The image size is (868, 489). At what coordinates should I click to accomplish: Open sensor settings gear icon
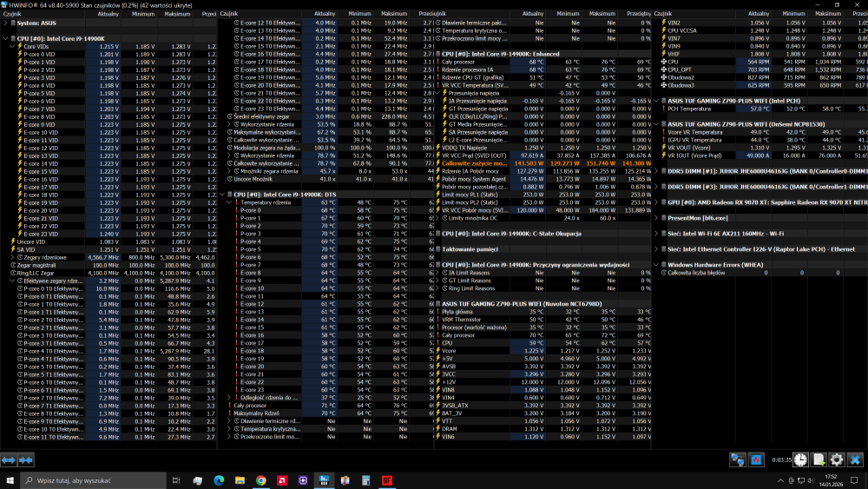click(837, 459)
